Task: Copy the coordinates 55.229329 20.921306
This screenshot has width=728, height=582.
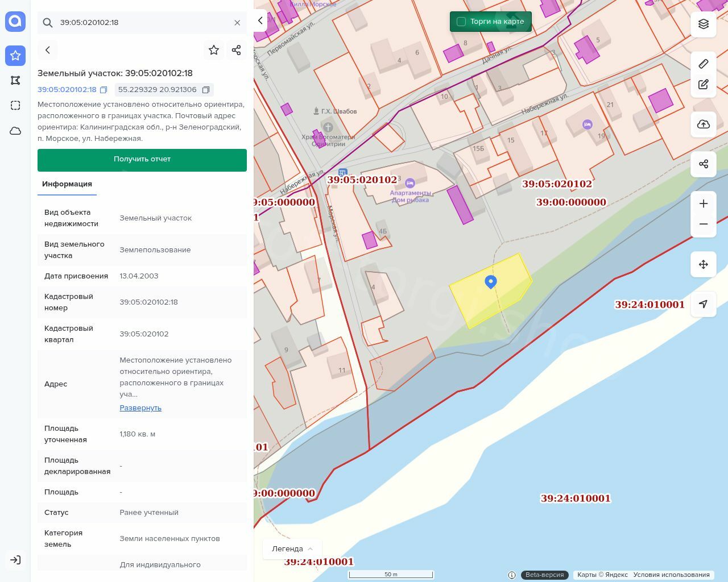Action: (x=206, y=90)
